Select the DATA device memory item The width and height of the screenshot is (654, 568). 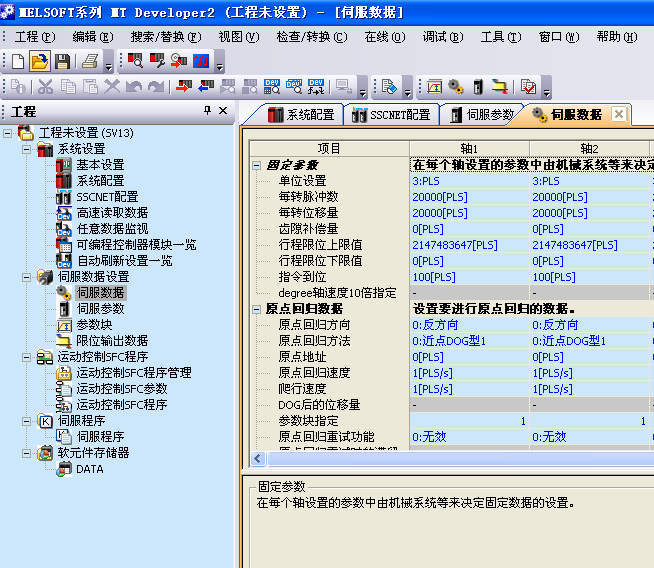(89, 469)
